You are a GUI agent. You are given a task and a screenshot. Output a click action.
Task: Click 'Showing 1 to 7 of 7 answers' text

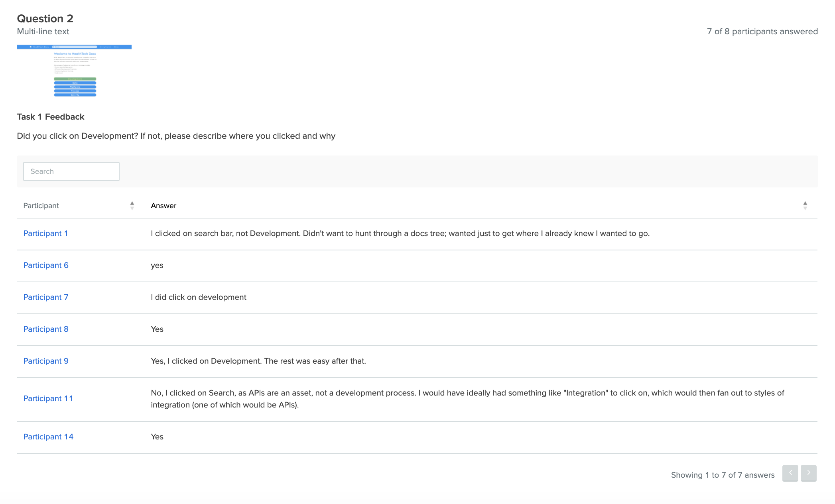pos(723,475)
